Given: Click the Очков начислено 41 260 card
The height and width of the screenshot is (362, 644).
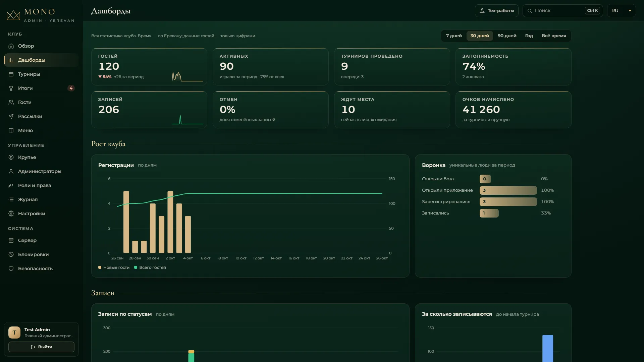Looking at the screenshot, I should tap(513, 110).
